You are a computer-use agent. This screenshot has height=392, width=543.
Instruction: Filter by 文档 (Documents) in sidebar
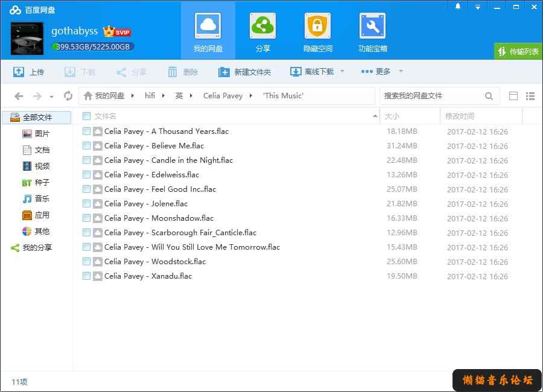coord(36,150)
